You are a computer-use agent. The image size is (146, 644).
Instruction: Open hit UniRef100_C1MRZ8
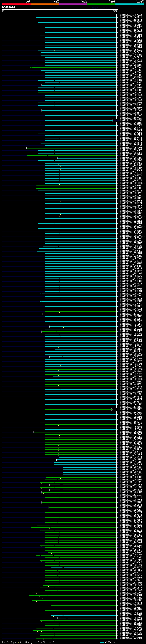click(131, 22)
